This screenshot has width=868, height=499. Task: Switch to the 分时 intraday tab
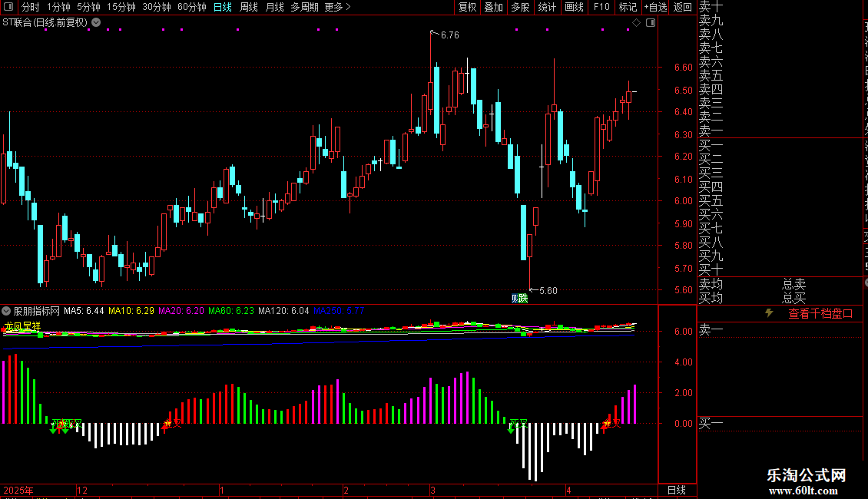31,7
